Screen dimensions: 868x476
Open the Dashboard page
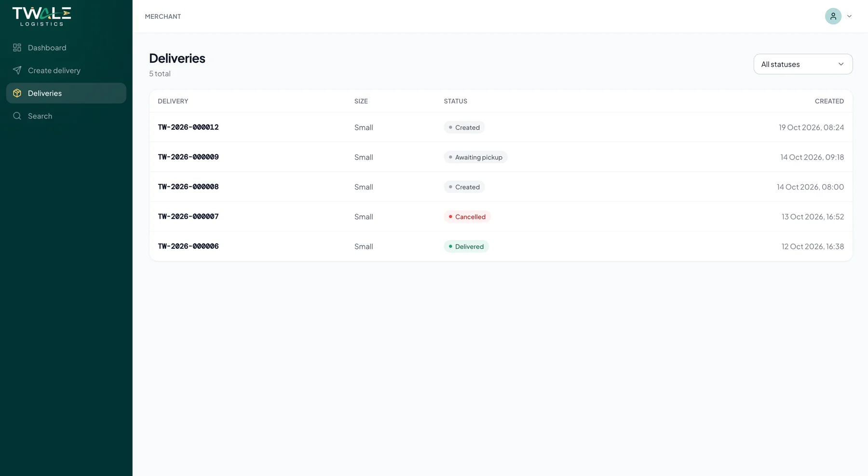pyautogui.click(x=66, y=48)
